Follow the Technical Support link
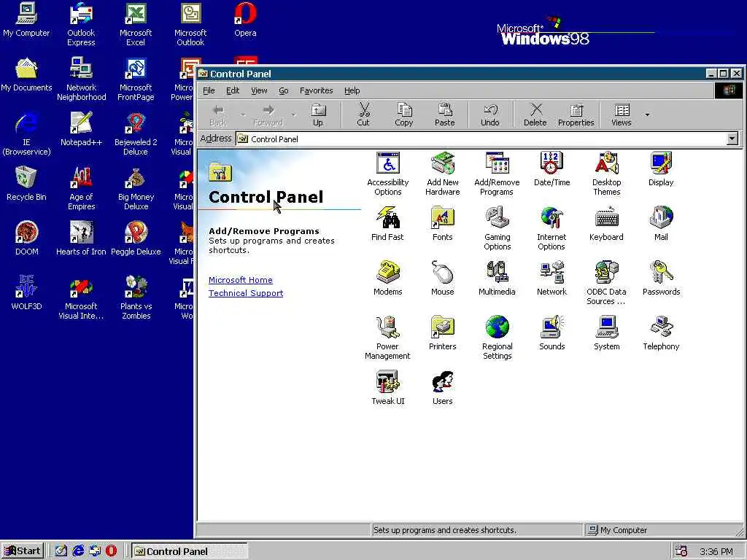This screenshot has width=747, height=560. click(246, 293)
